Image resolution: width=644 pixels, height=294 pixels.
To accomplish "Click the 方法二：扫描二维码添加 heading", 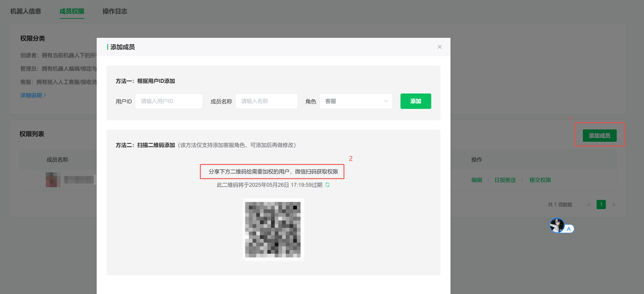I will (x=145, y=145).
